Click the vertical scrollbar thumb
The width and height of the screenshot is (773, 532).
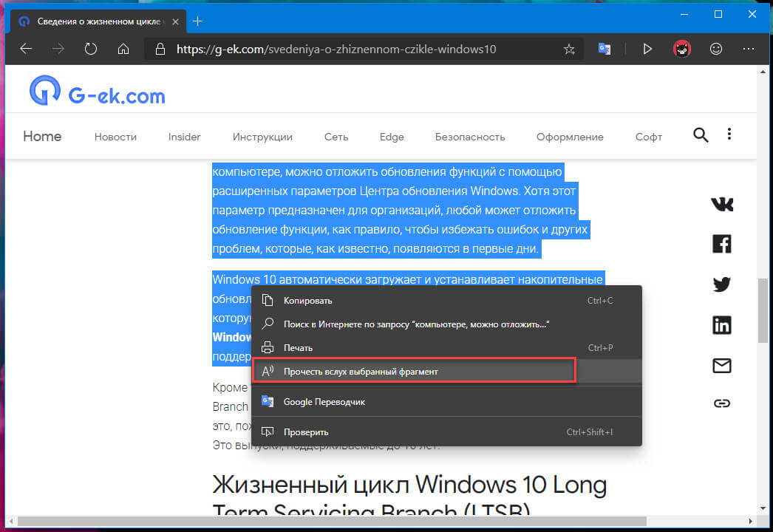[x=763, y=310]
